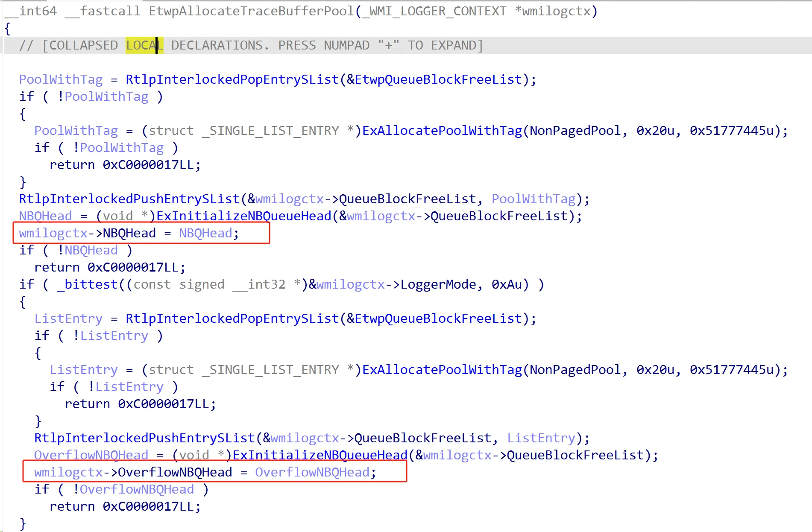Select OverflowNBQHead member in boxed wmilogctx assignment
This screenshot has height=532, width=812.
(x=175, y=472)
